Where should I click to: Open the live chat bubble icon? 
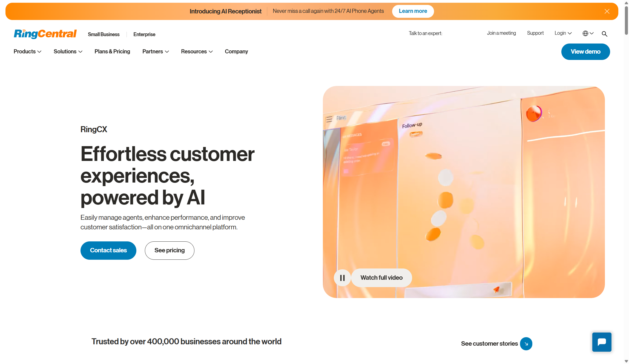coord(602,342)
